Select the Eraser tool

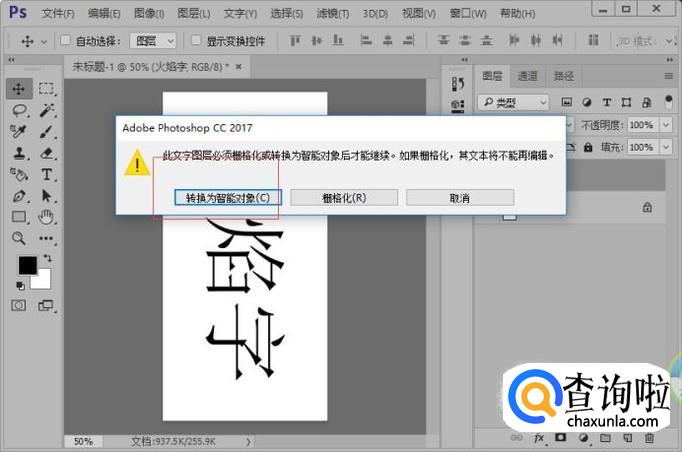coord(47,153)
